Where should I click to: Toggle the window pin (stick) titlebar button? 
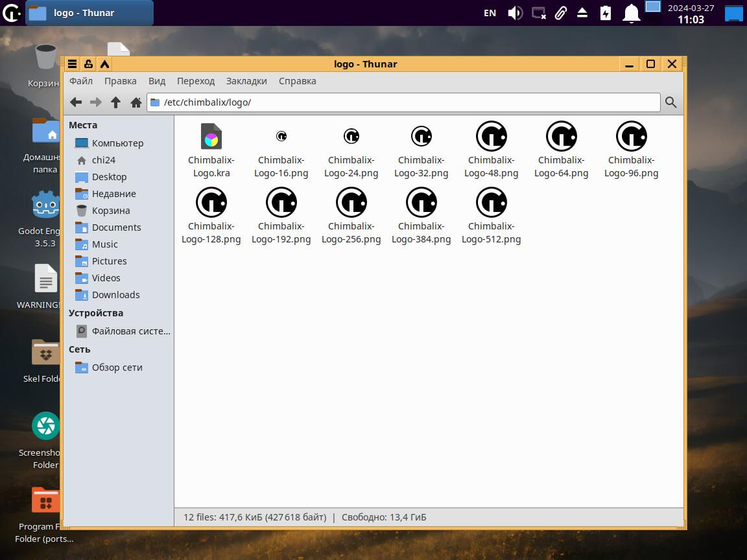coord(88,64)
